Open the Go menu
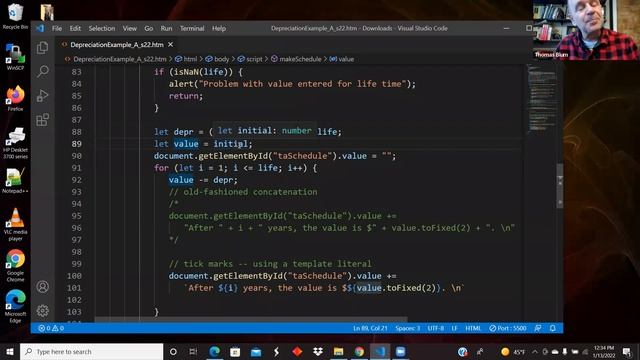The image size is (640, 360). tap(149, 28)
